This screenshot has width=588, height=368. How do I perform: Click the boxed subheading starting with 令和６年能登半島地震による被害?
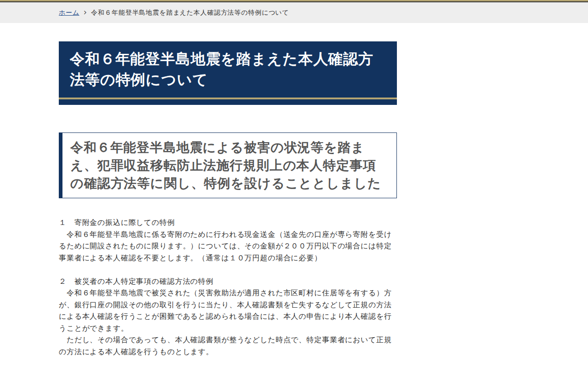(x=228, y=165)
